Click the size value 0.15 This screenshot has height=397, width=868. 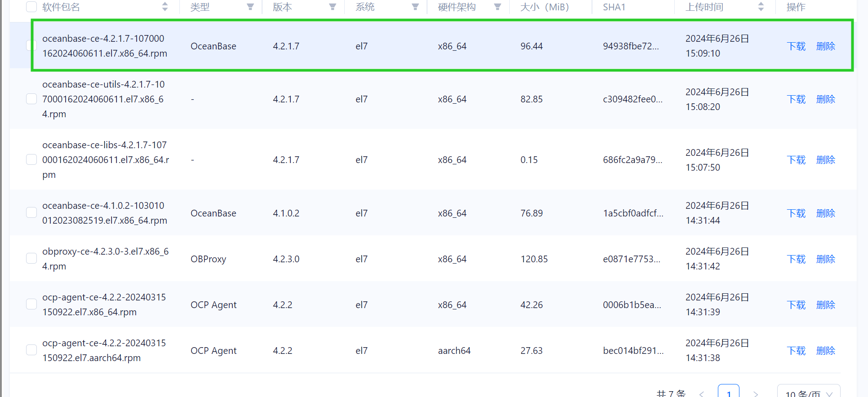coord(529,160)
